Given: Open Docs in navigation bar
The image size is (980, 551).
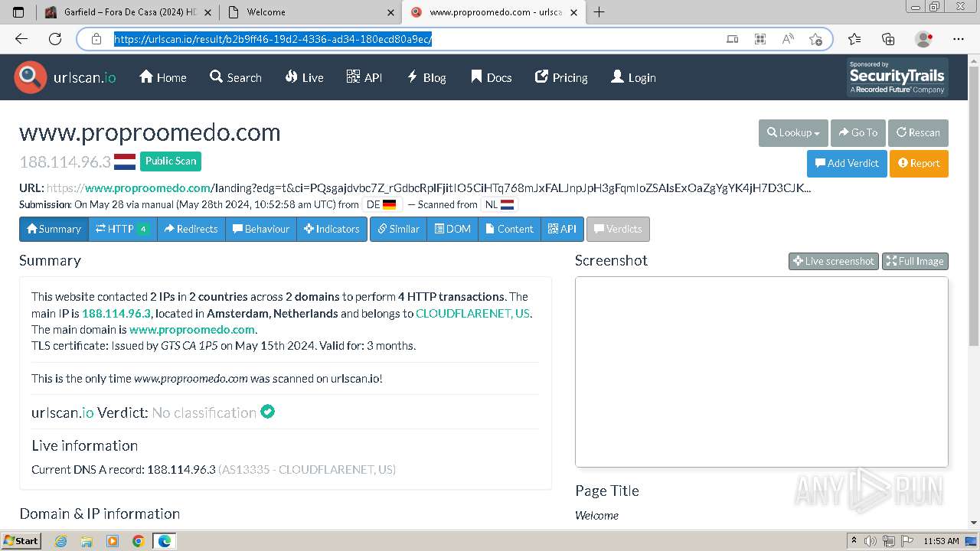Looking at the screenshot, I should (x=491, y=77).
